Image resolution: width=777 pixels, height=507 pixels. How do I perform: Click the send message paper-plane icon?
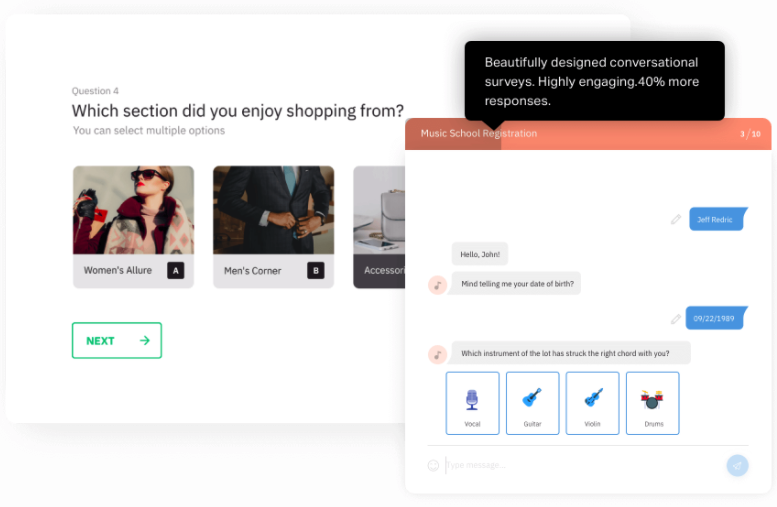tap(737, 465)
